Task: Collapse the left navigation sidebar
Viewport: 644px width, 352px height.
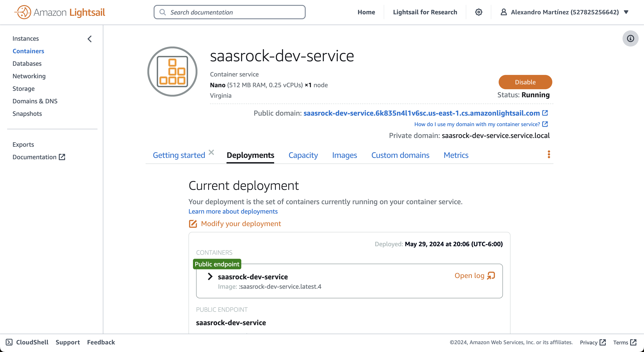Action: (x=89, y=39)
